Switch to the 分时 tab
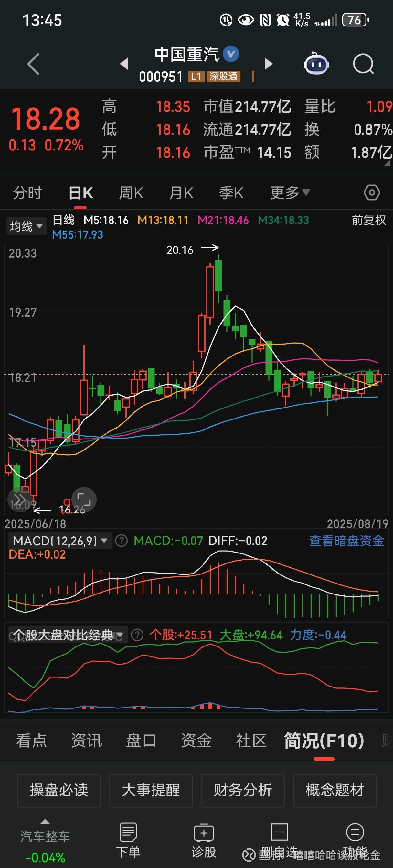 [x=27, y=193]
